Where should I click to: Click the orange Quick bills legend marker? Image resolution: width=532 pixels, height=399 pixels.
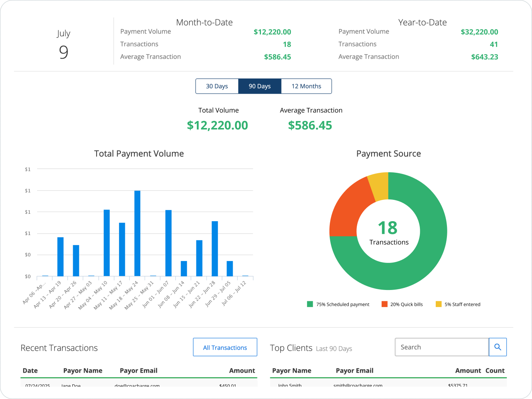point(384,304)
